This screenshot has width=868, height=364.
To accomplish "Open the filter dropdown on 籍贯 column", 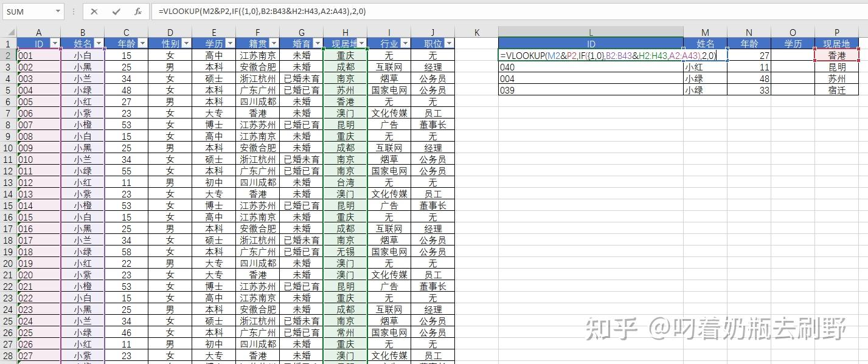I will pyautogui.click(x=274, y=43).
